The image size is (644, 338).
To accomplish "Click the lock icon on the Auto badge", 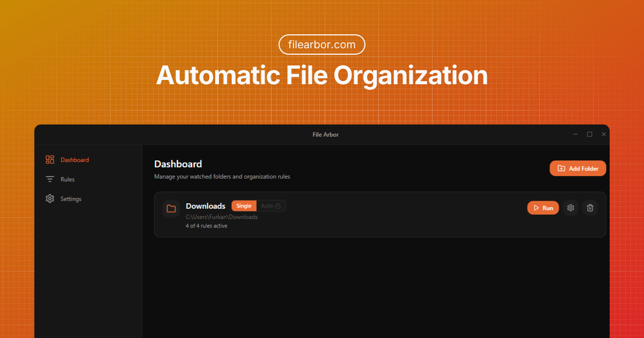I will 279,205.
